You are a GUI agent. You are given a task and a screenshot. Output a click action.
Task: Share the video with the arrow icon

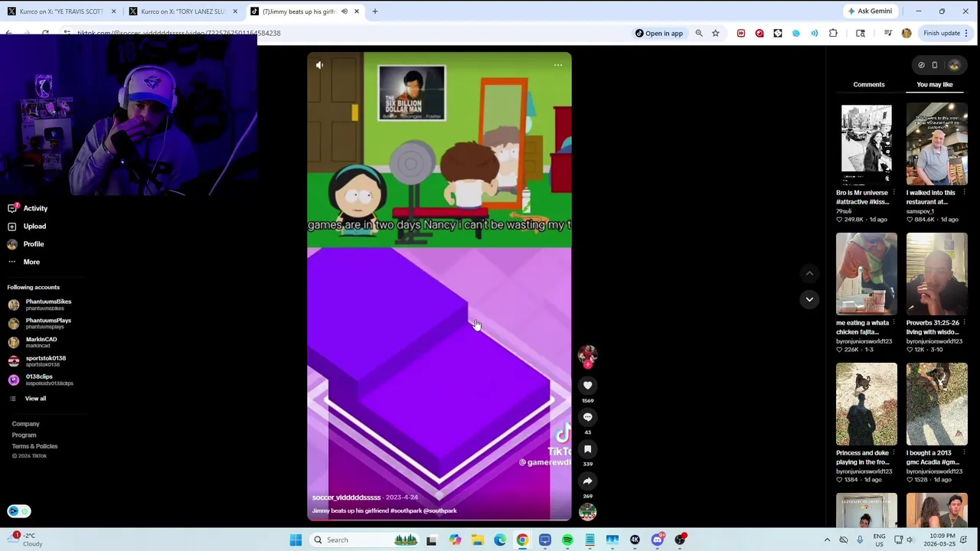(587, 481)
